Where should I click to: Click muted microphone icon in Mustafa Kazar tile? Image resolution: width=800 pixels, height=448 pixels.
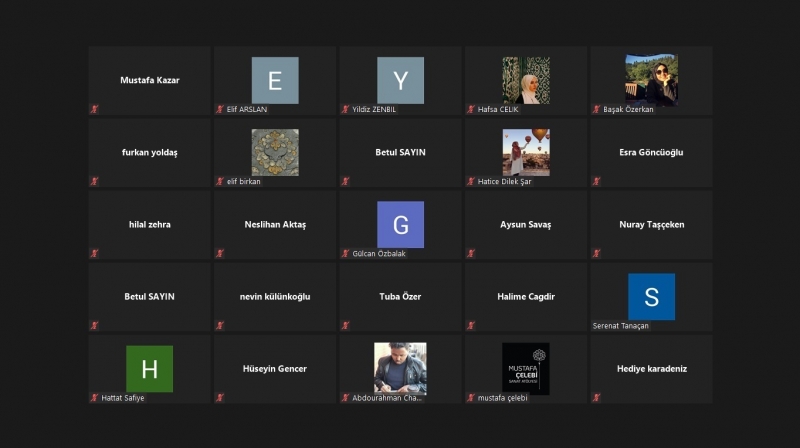click(x=95, y=109)
